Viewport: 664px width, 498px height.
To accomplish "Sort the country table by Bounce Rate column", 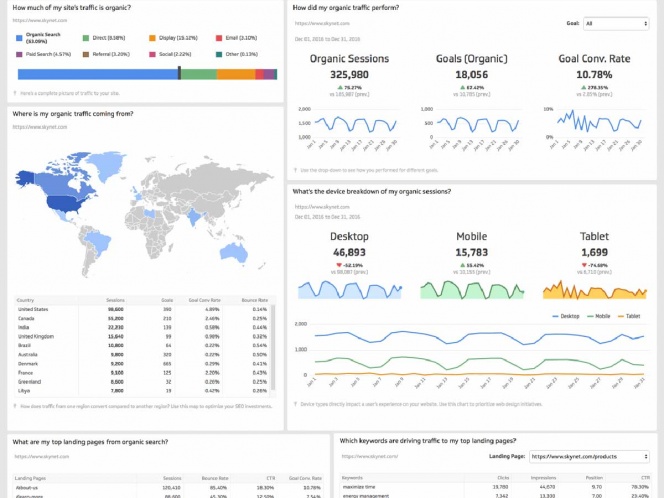I will pyautogui.click(x=255, y=300).
